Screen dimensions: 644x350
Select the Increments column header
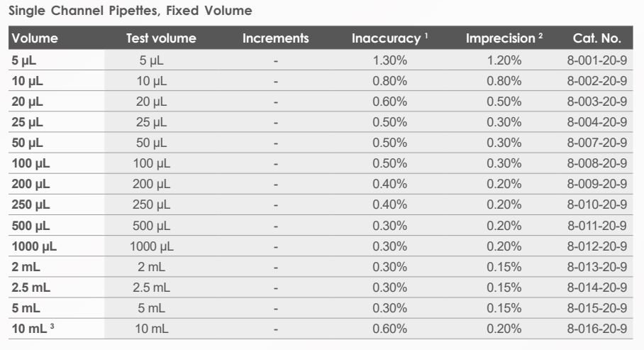(276, 38)
